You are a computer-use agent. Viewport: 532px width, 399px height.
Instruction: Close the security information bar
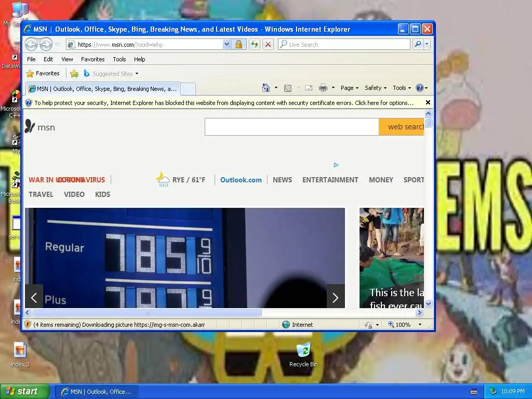click(428, 102)
